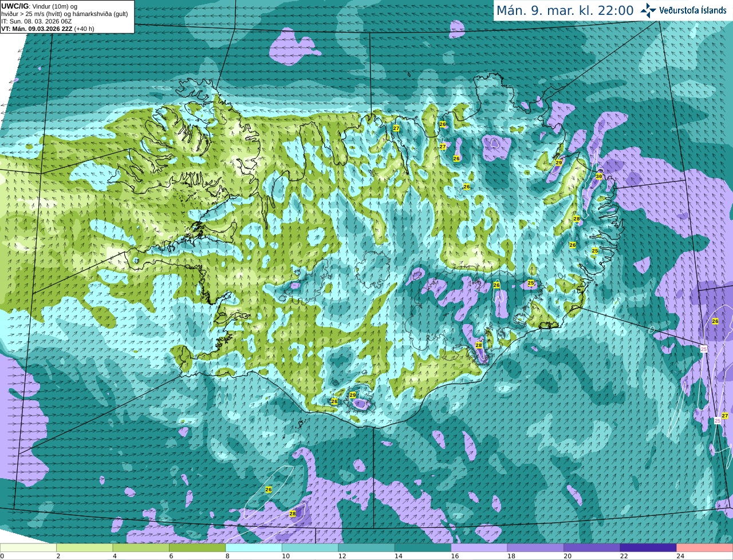
Task: Pick the medium teal 12–14 legend swatch
Action: pyautogui.click(x=366, y=547)
